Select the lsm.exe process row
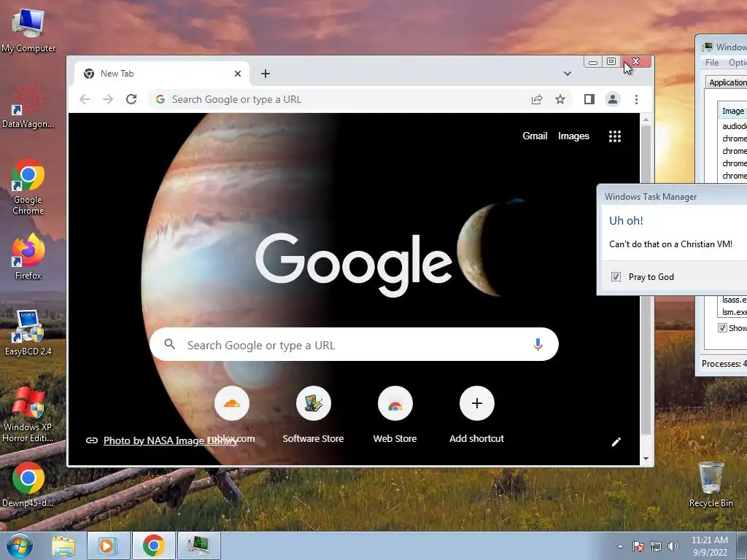The image size is (747, 560). pyautogui.click(x=734, y=312)
